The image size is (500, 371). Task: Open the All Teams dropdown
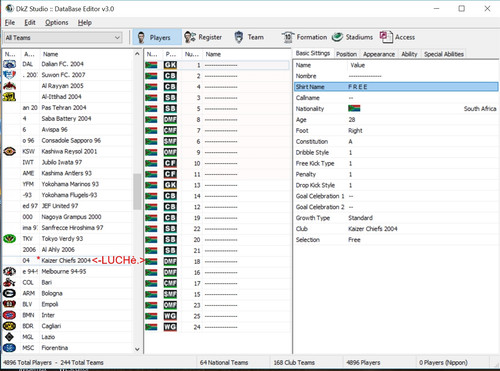point(63,38)
